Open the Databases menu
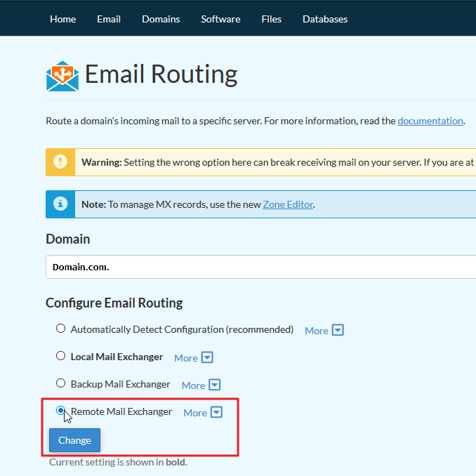This screenshot has width=476, height=476. click(x=325, y=19)
